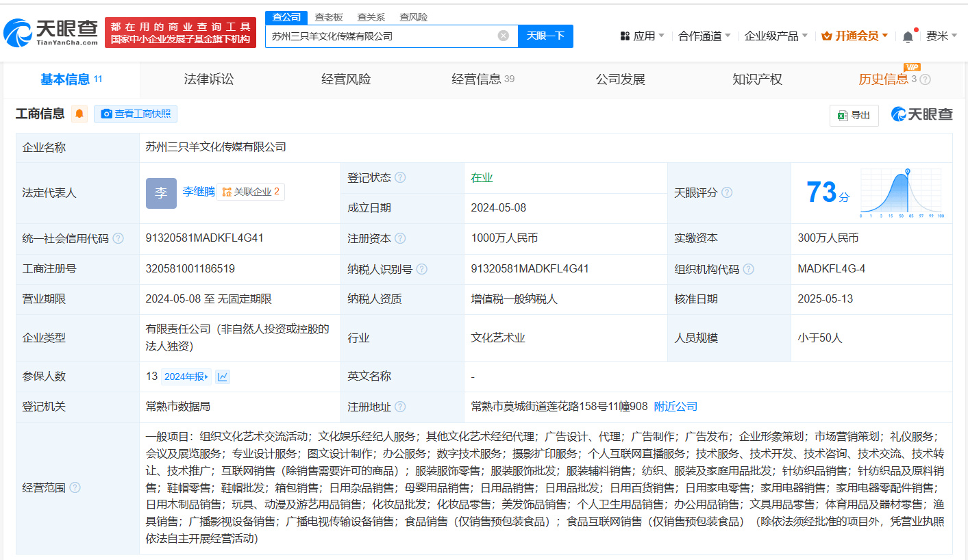Click registered capital 1000万人民币
The image size is (968, 560).
[x=504, y=238]
